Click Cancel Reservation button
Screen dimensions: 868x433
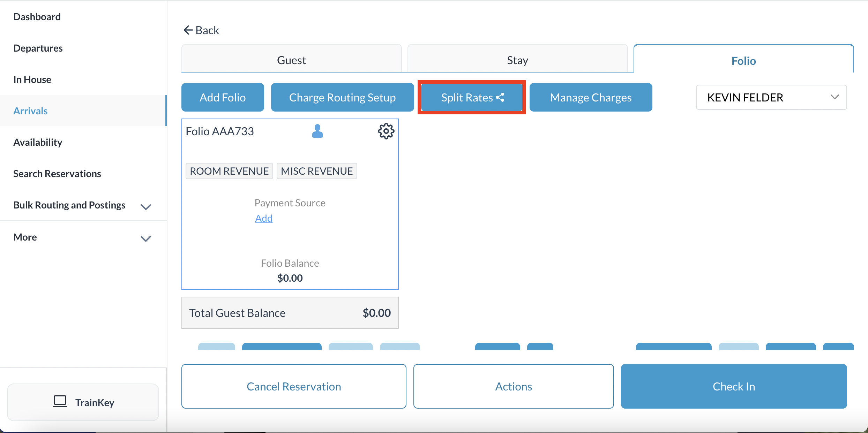coord(294,386)
